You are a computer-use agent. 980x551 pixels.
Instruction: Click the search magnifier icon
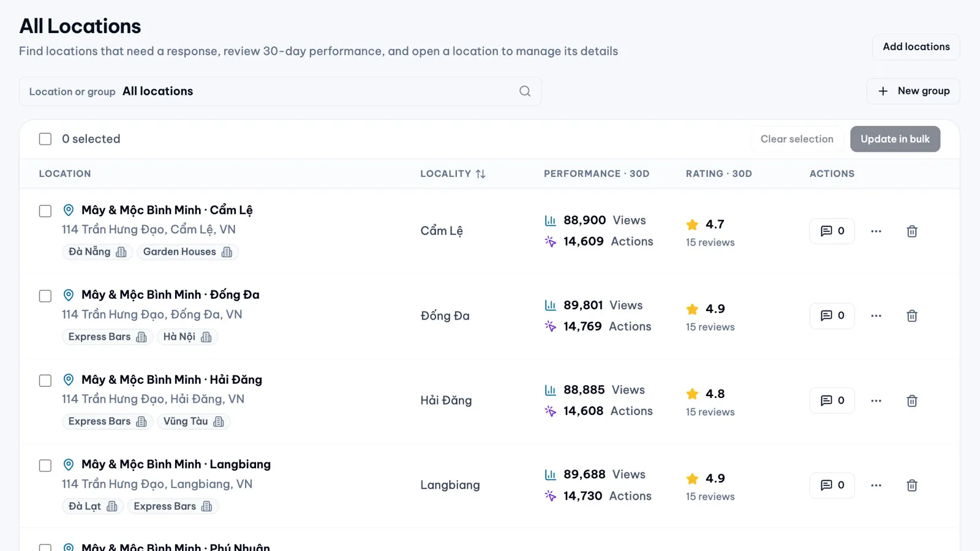(x=525, y=91)
